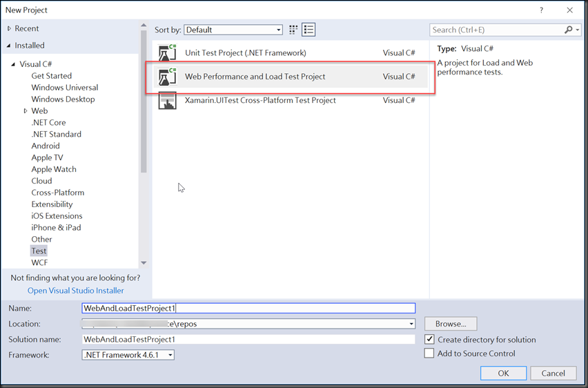588x388 pixels.
Task: Expand the Recent node
Action: pyautogui.click(x=9, y=28)
